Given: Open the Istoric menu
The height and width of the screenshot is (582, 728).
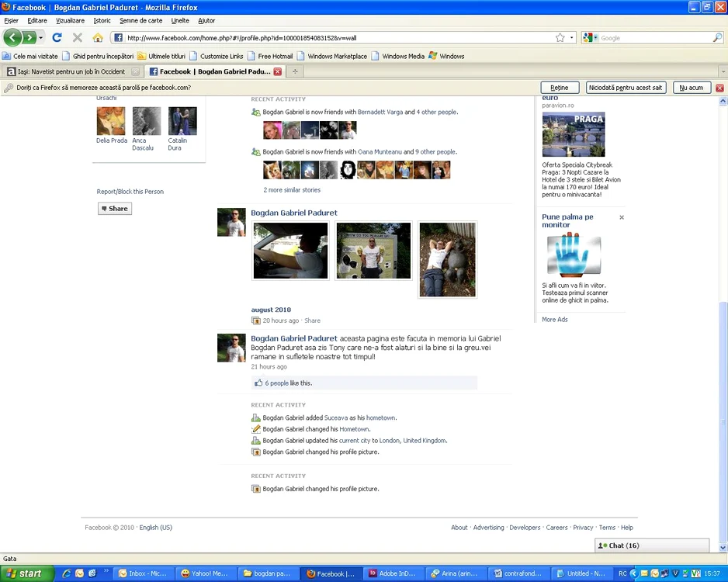Looking at the screenshot, I should 102,20.
